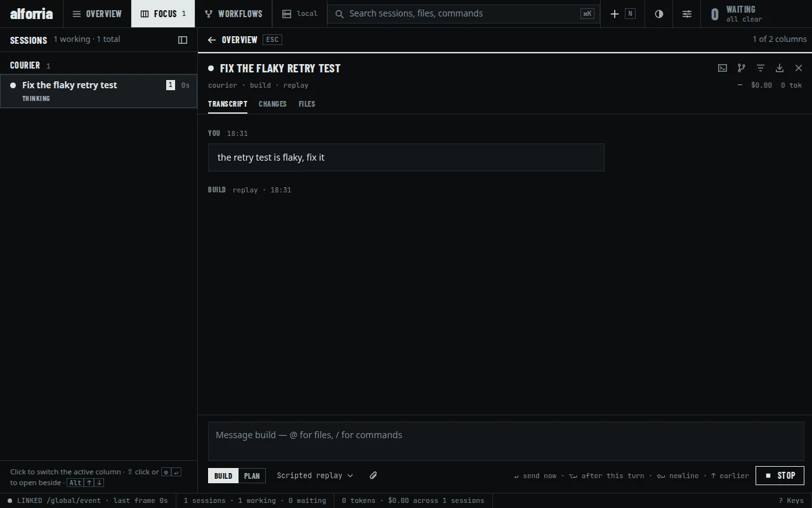The height and width of the screenshot is (508, 812).
Task: Click the Stop button
Action: click(780, 476)
